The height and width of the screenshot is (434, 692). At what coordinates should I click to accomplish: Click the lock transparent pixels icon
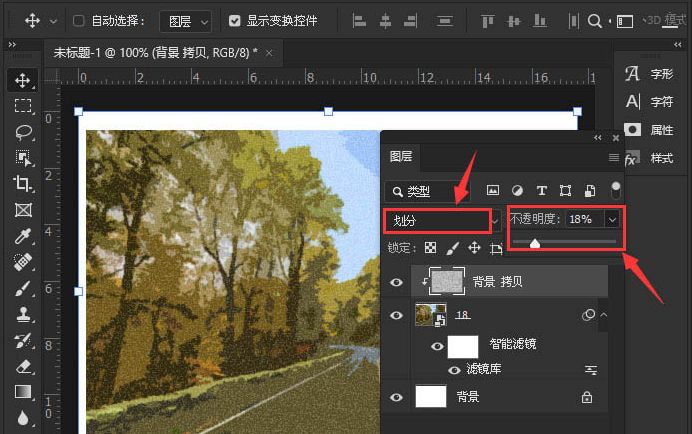tap(430, 247)
